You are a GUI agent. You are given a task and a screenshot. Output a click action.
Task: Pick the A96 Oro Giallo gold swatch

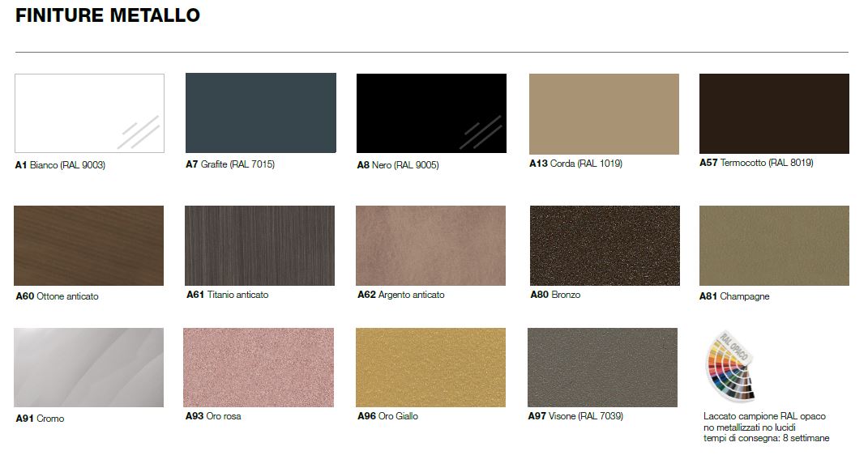430,368
